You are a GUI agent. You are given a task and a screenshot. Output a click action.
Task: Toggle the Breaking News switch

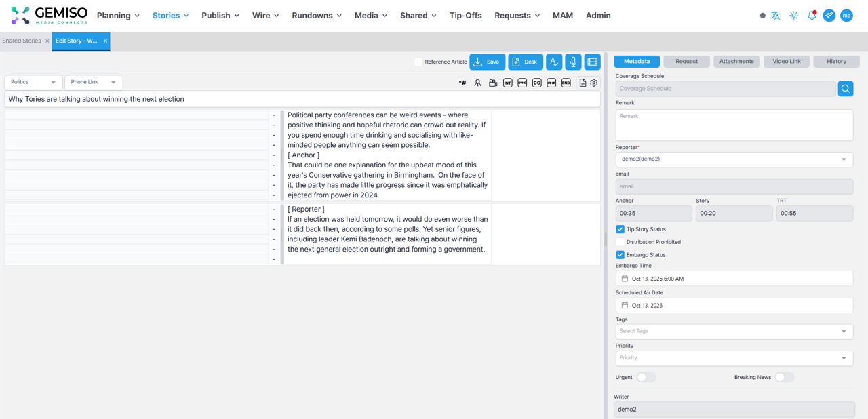coord(785,377)
